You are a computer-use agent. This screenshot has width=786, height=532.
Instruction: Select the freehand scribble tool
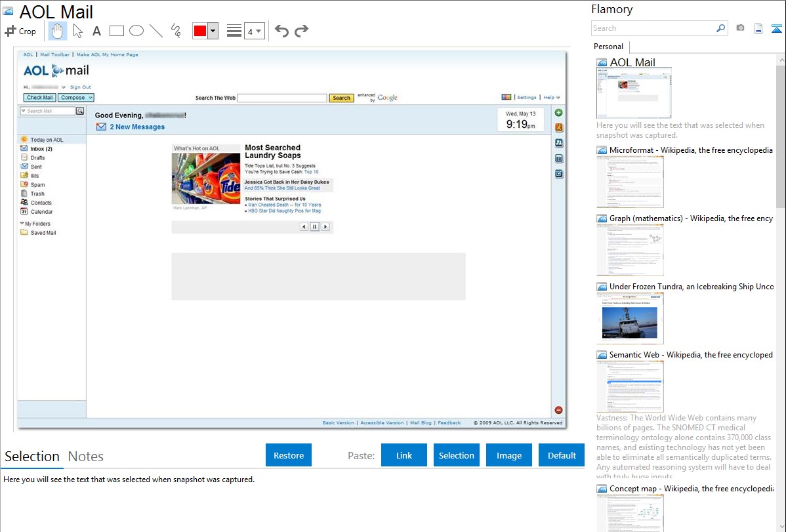coord(176,31)
